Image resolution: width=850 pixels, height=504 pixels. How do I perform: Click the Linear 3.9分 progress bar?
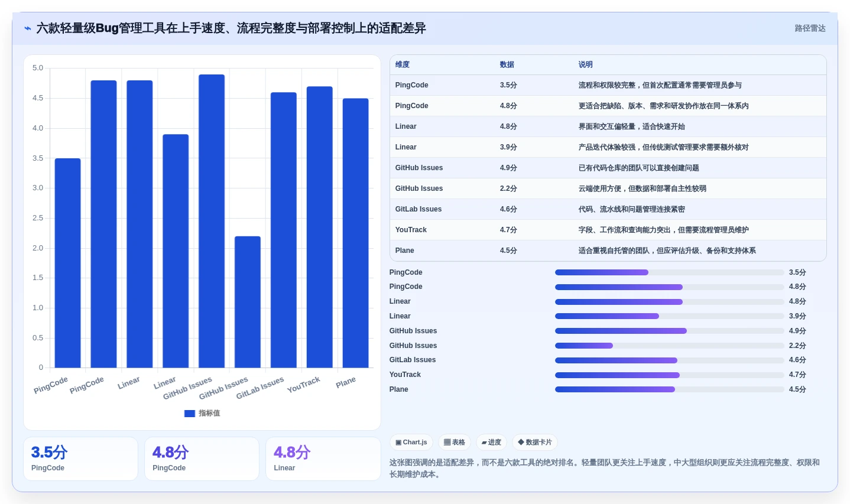[x=670, y=316]
